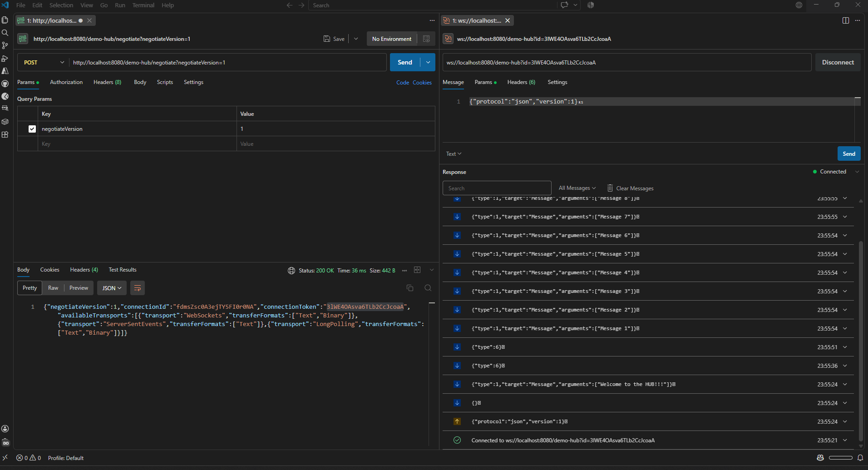Switch to the Scripts tab

pyautogui.click(x=165, y=82)
